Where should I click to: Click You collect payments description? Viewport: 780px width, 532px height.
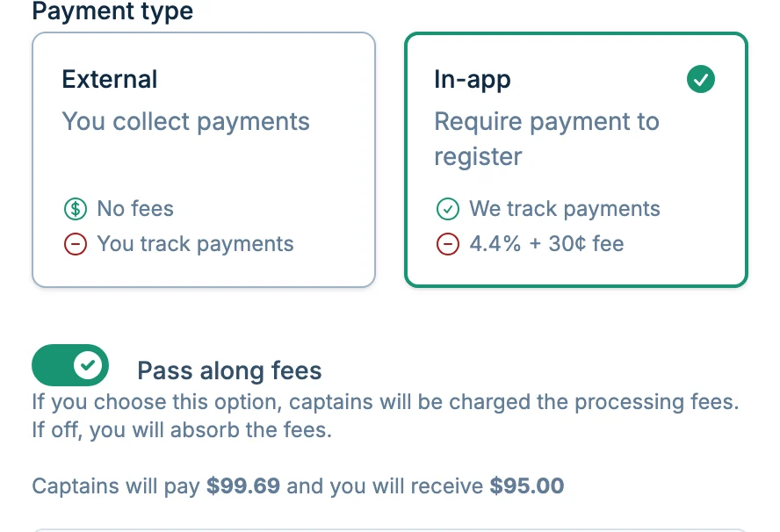tap(185, 121)
